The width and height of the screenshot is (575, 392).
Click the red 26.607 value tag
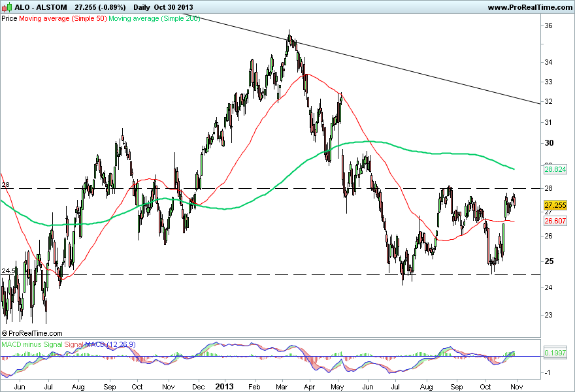[555, 221]
